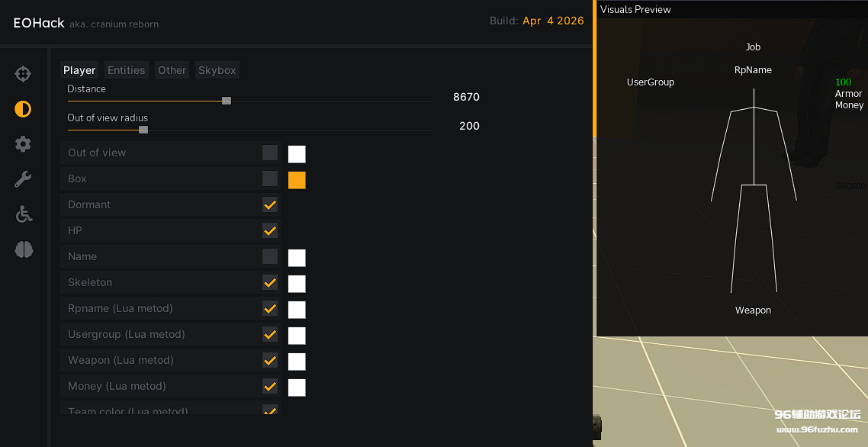This screenshot has height=447, width=868.
Task: Disable the HP checkbox
Action: tap(270, 230)
